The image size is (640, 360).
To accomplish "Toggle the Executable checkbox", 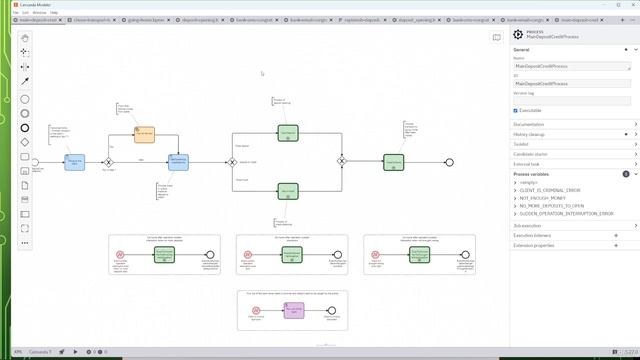I will (x=516, y=111).
